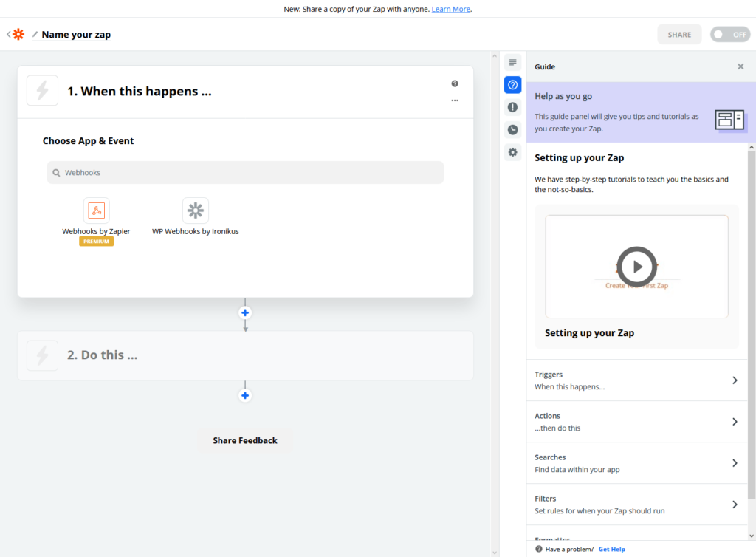The width and height of the screenshot is (756, 557).
Task: Open the outline icon in the sidebar
Action: (512, 62)
